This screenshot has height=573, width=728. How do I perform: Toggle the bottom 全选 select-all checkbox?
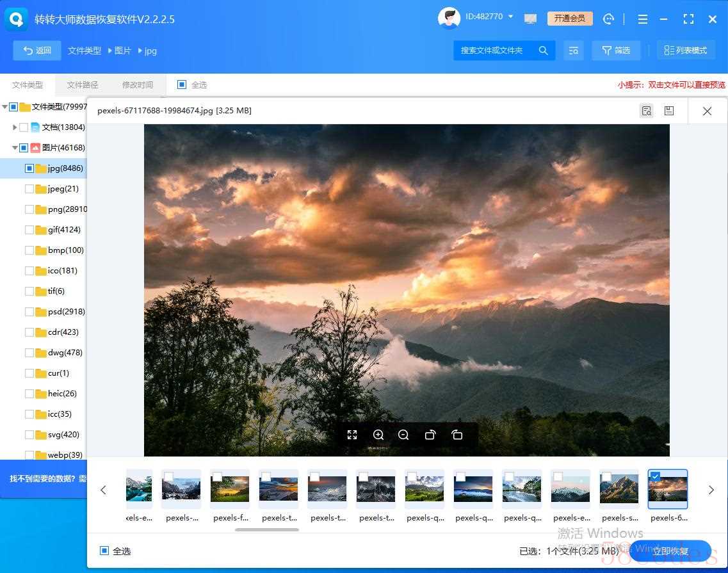pyautogui.click(x=104, y=551)
